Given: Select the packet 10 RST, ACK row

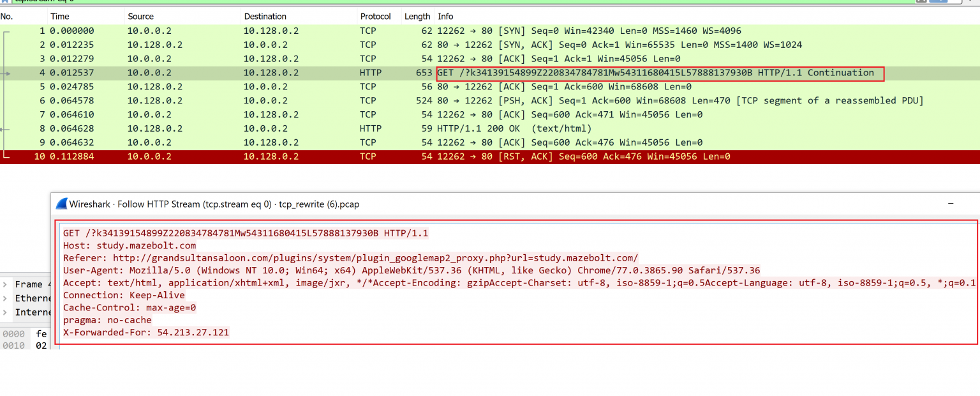Looking at the screenshot, I should click(255, 156).
